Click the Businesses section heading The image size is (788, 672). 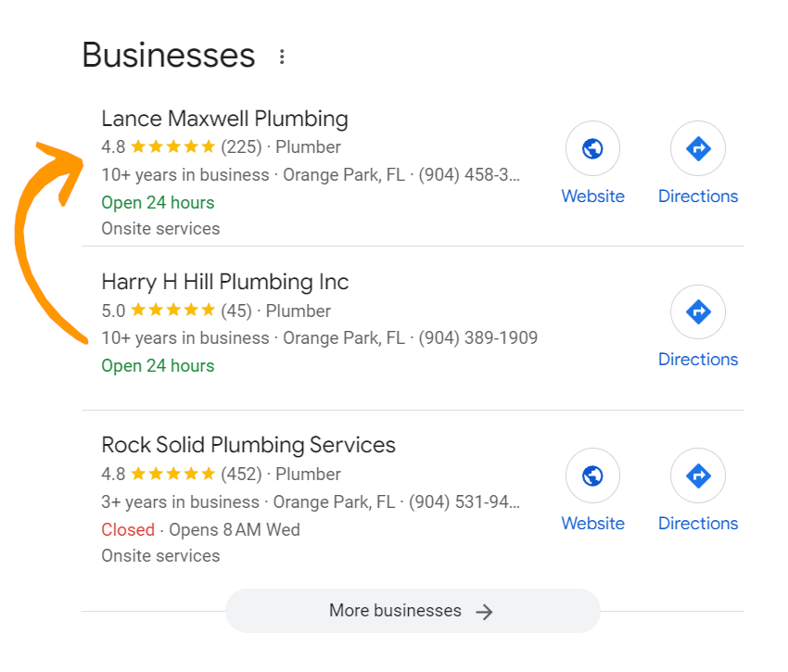pyautogui.click(x=168, y=56)
